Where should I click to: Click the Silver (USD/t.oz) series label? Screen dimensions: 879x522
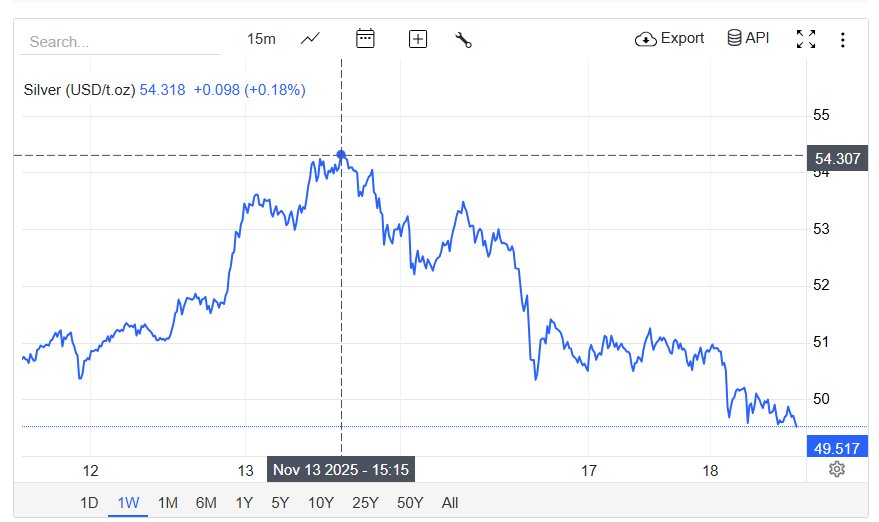[x=78, y=90]
